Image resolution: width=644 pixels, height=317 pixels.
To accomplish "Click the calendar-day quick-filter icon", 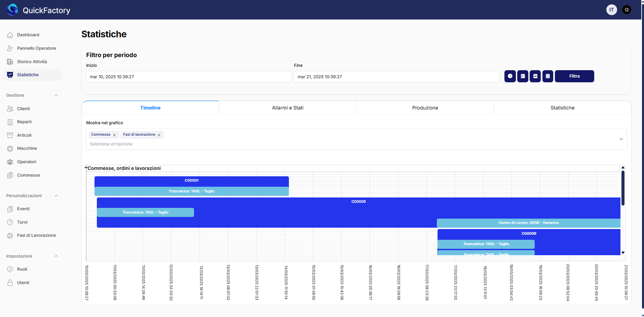I will coord(523,76).
